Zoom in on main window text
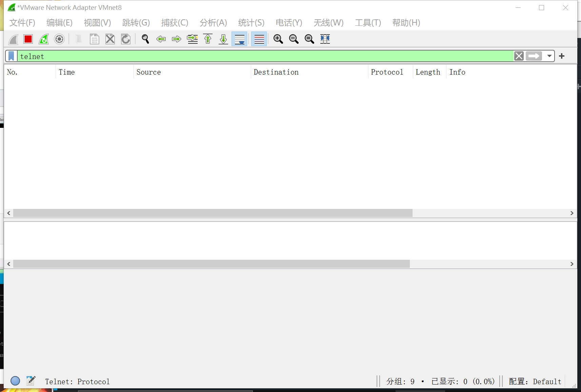 (278, 39)
